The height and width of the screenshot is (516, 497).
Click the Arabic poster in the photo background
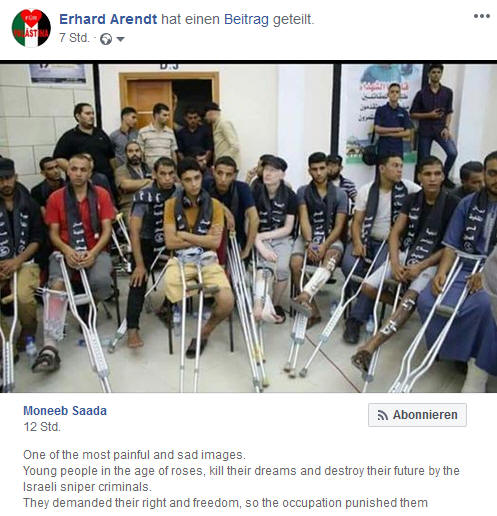381,114
